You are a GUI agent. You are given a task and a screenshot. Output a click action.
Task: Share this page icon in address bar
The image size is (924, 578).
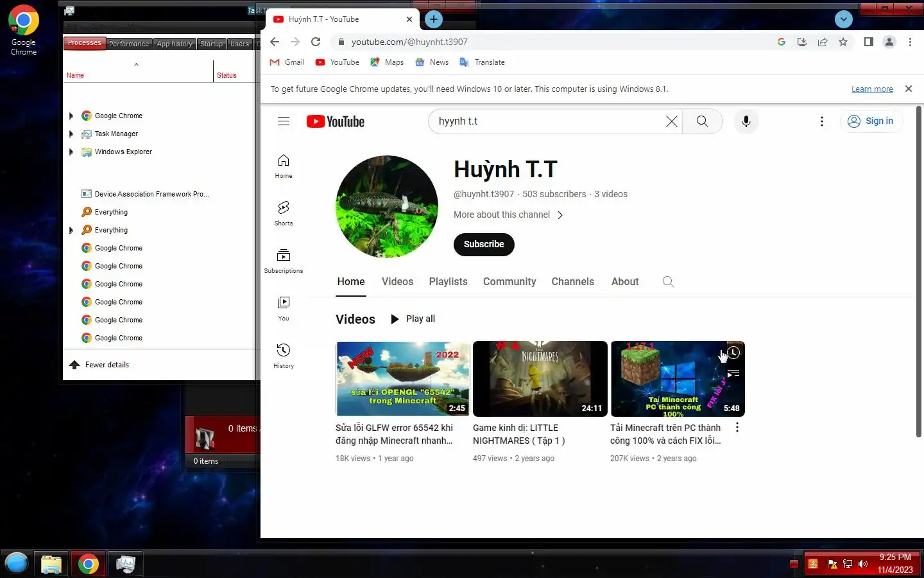click(823, 42)
